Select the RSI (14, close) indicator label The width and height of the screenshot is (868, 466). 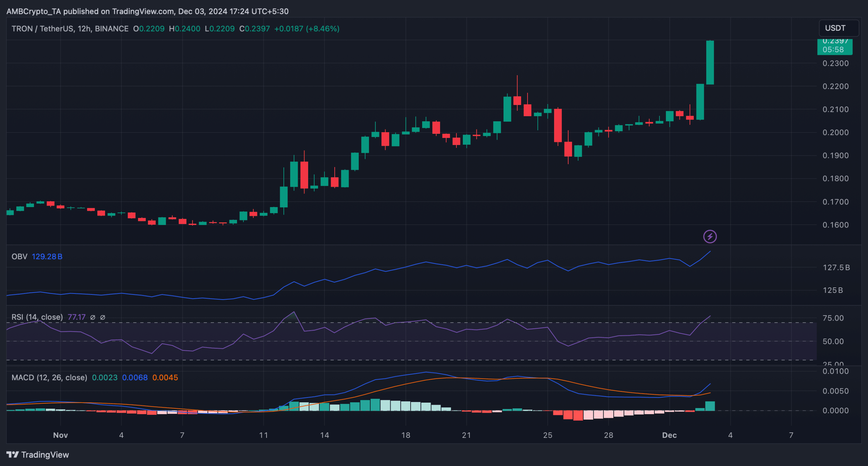(37, 317)
